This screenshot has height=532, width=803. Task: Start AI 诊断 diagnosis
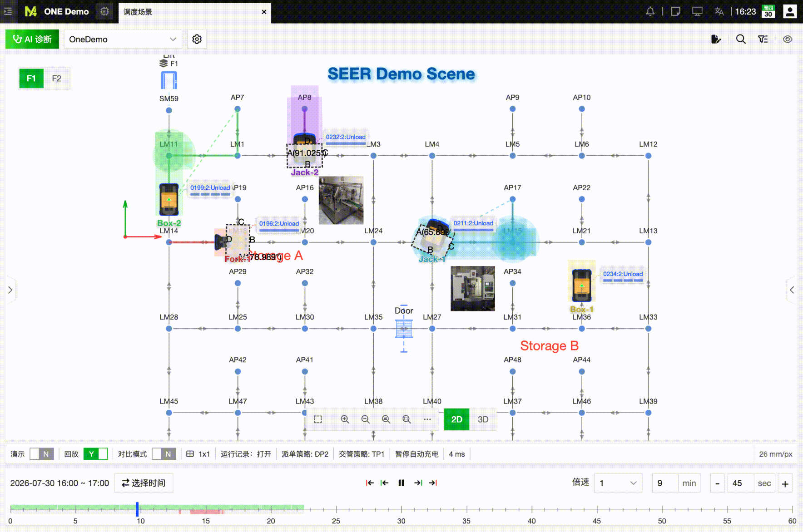tap(32, 39)
